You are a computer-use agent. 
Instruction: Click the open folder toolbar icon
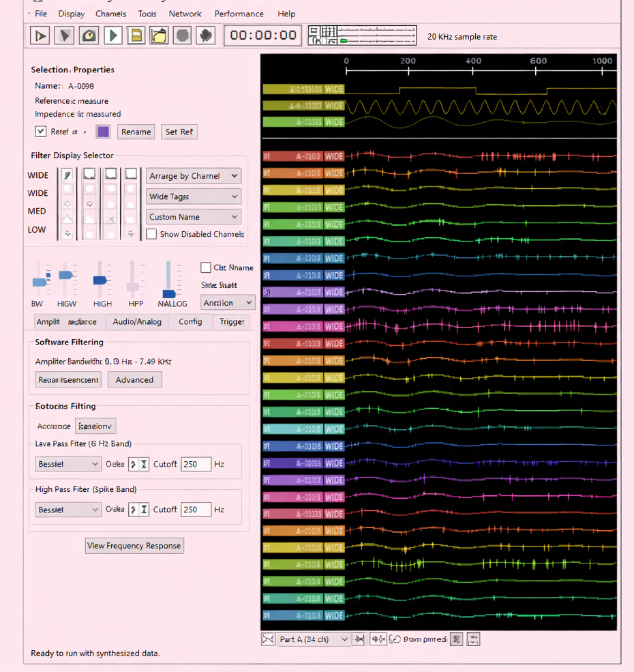(x=159, y=35)
